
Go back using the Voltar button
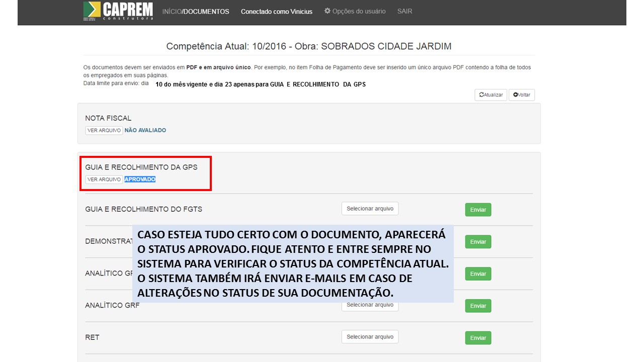521,95
